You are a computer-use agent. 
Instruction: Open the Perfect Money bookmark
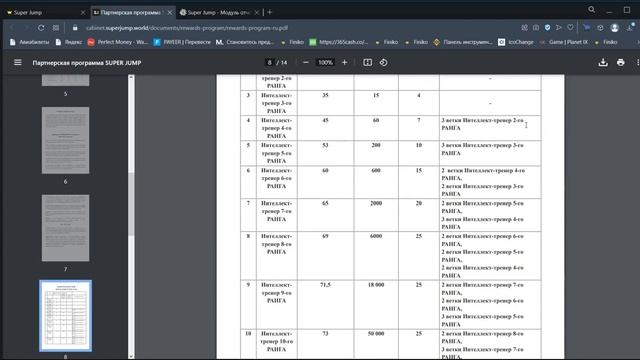(118, 42)
